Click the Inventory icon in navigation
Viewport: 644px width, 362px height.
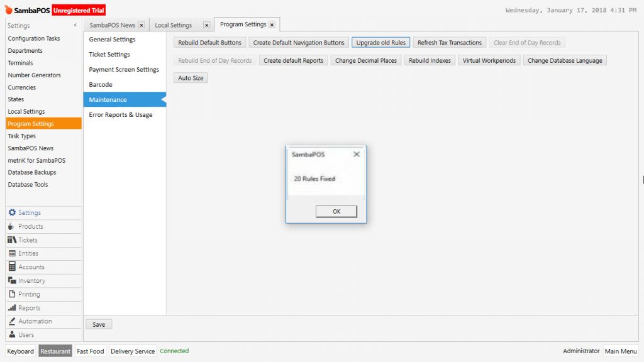12,280
